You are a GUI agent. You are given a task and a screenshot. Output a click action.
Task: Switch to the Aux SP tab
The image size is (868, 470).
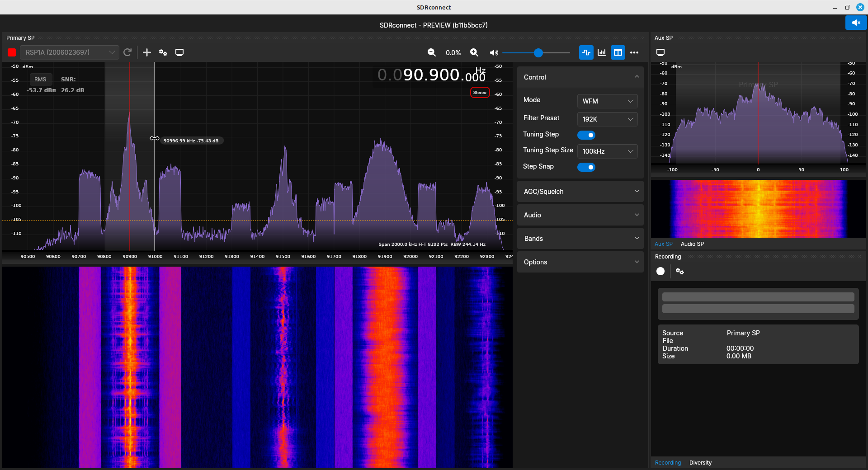pyautogui.click(x=663, y=244)
